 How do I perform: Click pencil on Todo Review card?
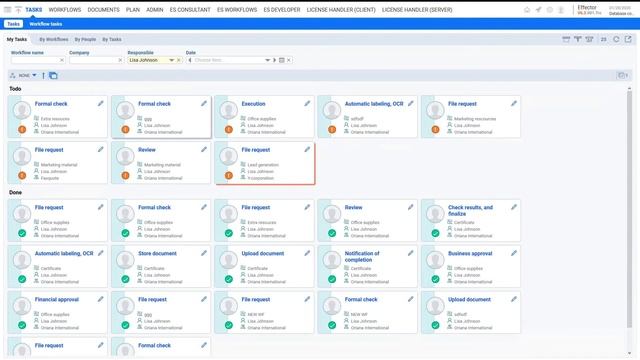tap(204, 150)
